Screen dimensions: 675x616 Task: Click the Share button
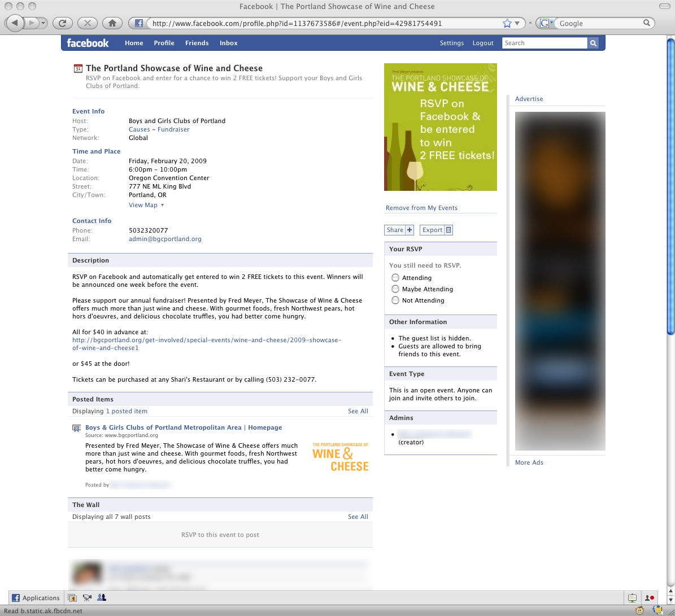point(399,230)
